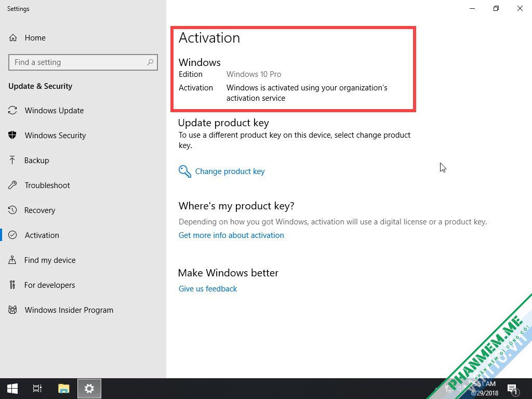Select Backup in the sidebar
Viewport: 532px width, 399px height.
point(37,160)
